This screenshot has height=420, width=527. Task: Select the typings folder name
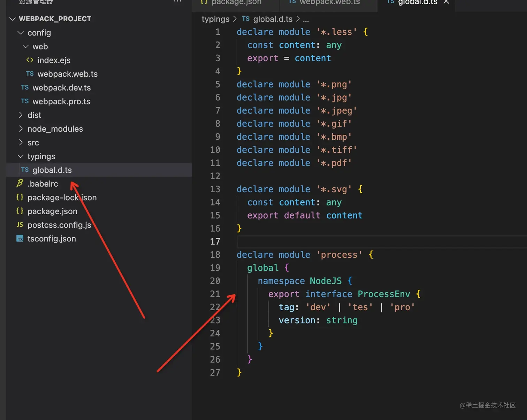[x=41, y=156]
